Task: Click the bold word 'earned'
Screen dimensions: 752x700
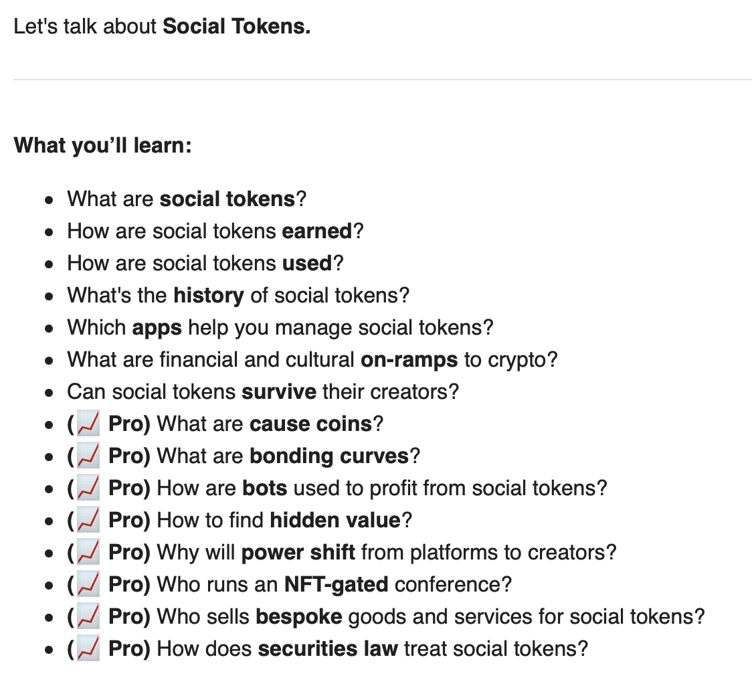Action: 317,231
